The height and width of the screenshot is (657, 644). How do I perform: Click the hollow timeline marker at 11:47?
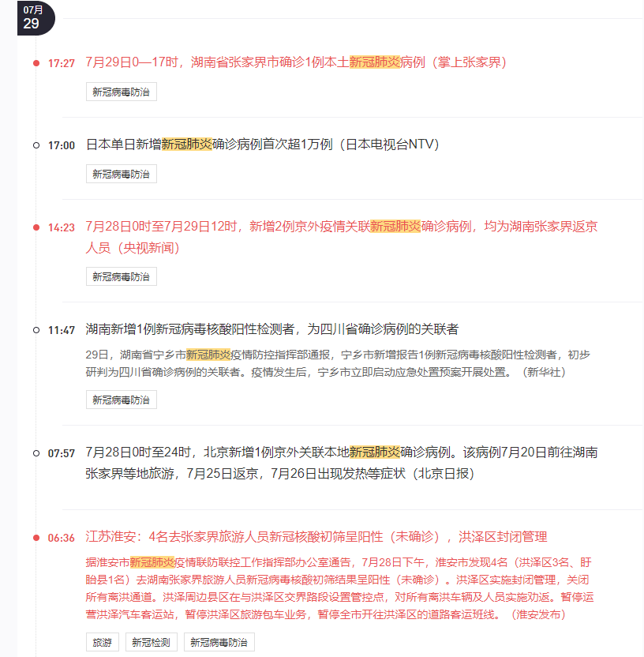point(36,330)
